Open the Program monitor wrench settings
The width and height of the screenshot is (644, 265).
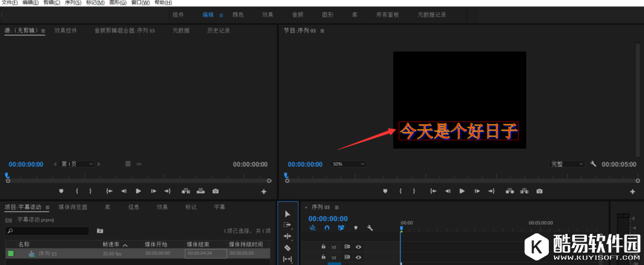pyautogui.click(x=594, y=164)
